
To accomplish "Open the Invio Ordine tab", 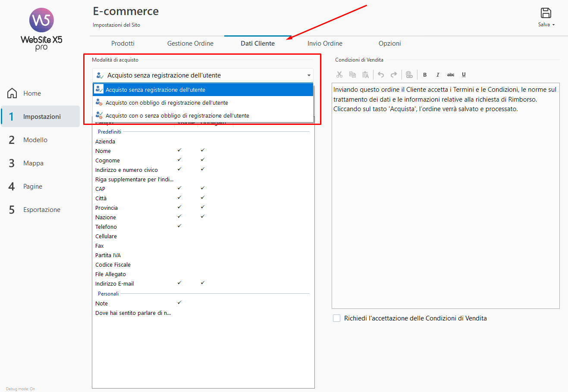I will point(325,44).
